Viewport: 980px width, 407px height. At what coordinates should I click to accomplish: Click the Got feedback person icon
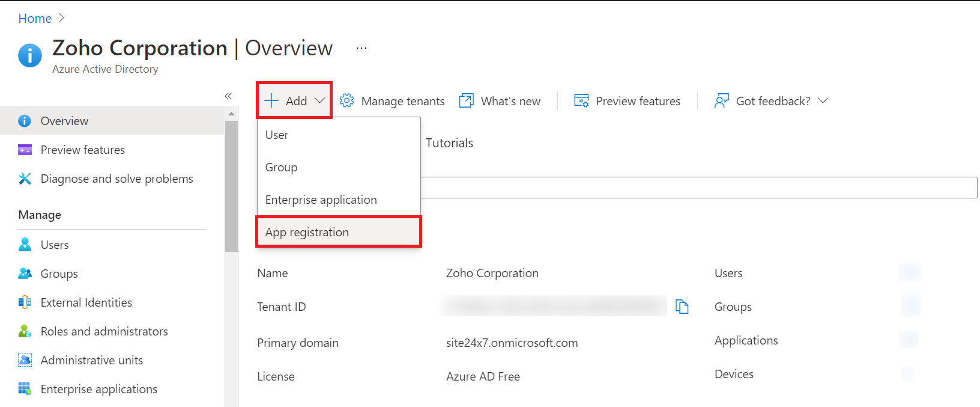(721, 100)
